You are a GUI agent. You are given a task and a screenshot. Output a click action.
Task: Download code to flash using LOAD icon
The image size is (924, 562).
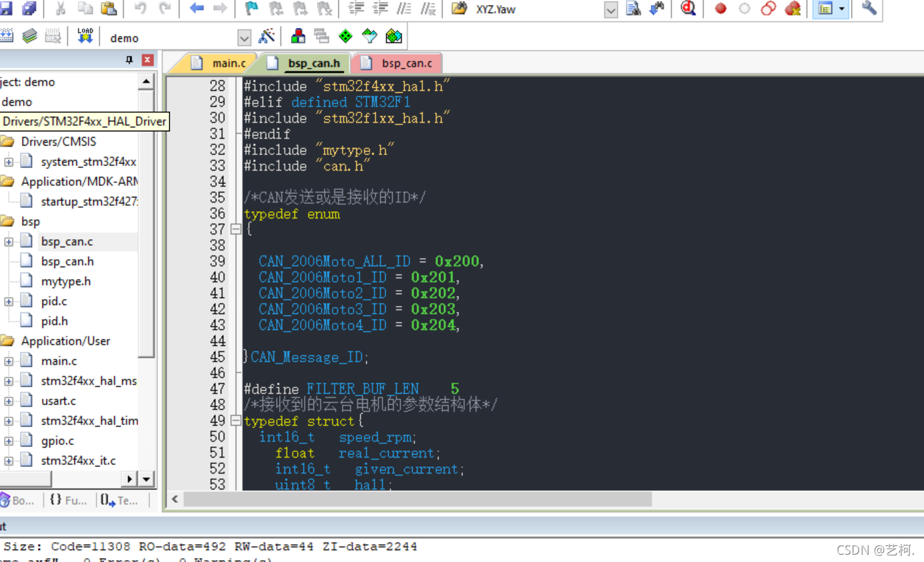coord(84,36)
